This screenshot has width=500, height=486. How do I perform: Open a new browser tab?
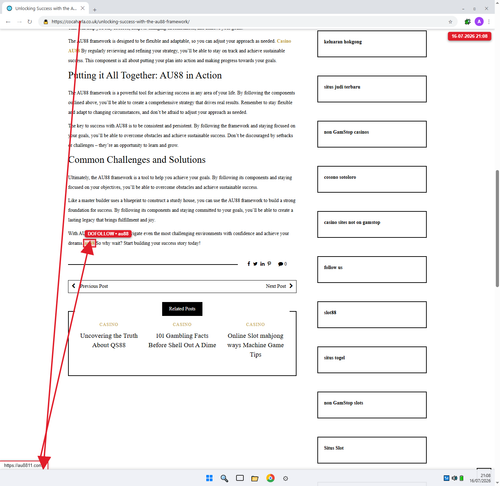[x=95, y=9]
